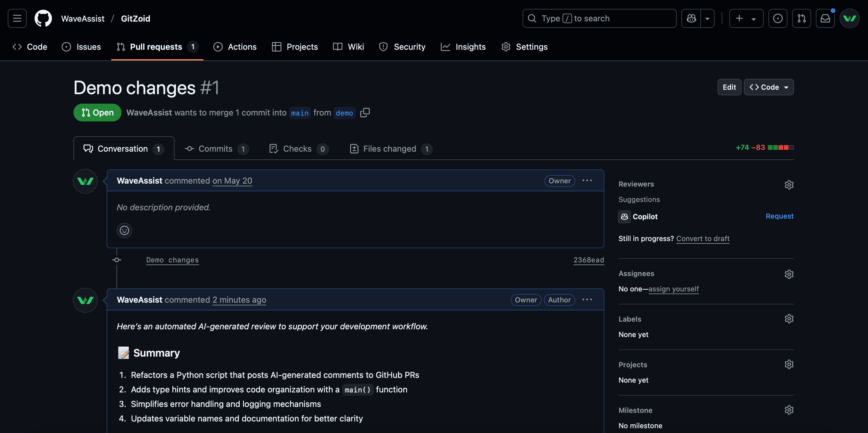
Task: Open the Copilot dropdown arrow in header
Action: [707, 18]
